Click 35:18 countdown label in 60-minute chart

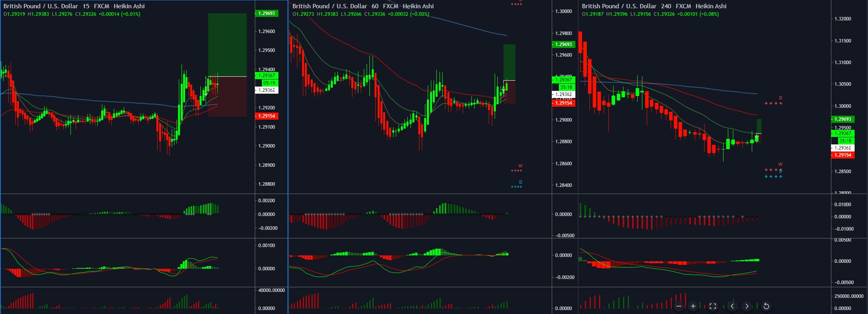[x=566, y=87]
